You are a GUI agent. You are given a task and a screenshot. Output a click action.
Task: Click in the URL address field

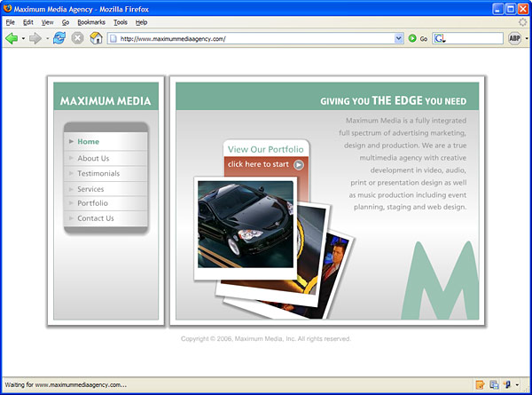[256, 38]
